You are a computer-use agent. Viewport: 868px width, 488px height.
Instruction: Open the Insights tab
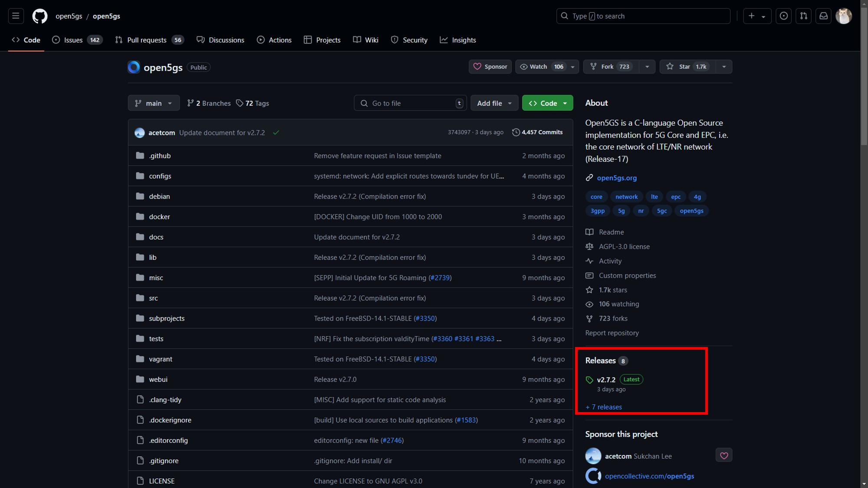pos(458,40)
